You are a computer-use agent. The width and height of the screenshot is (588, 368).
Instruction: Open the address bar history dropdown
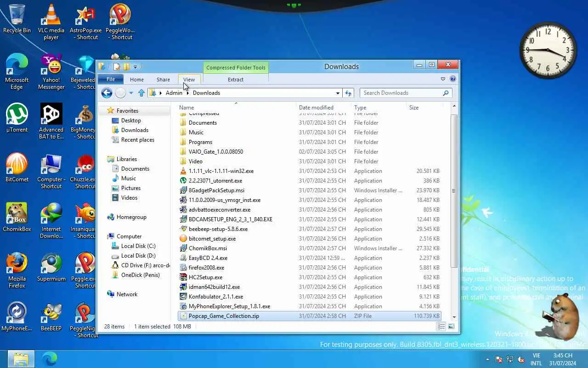(338, 93)
